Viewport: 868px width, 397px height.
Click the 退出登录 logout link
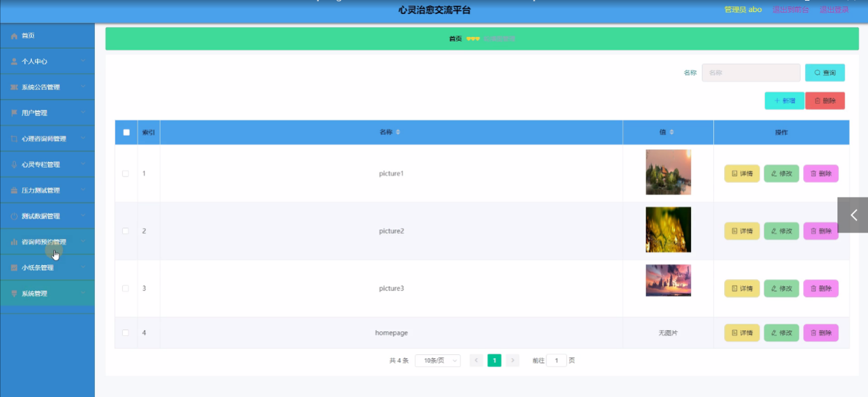point(834,10)
